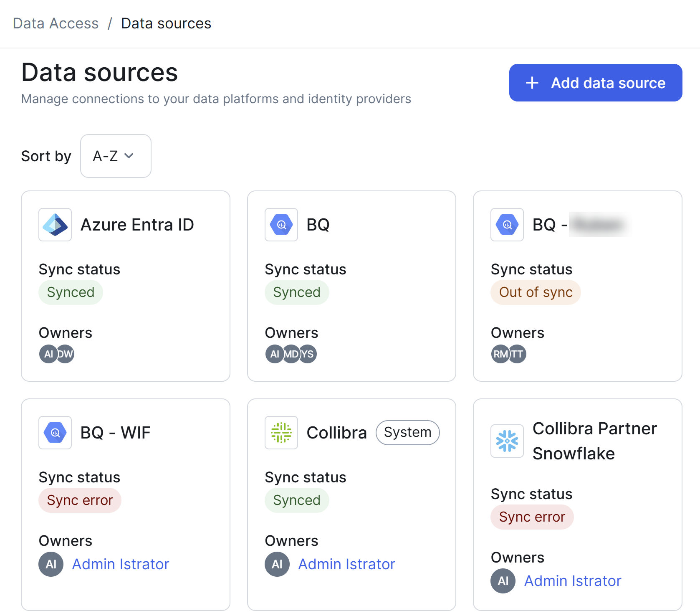
Task: Click Data sources breadcrumb
Action: point(166,23)
